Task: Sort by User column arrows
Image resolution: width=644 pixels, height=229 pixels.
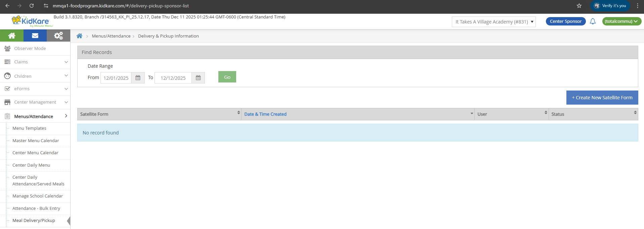Action: pos(546,113)
